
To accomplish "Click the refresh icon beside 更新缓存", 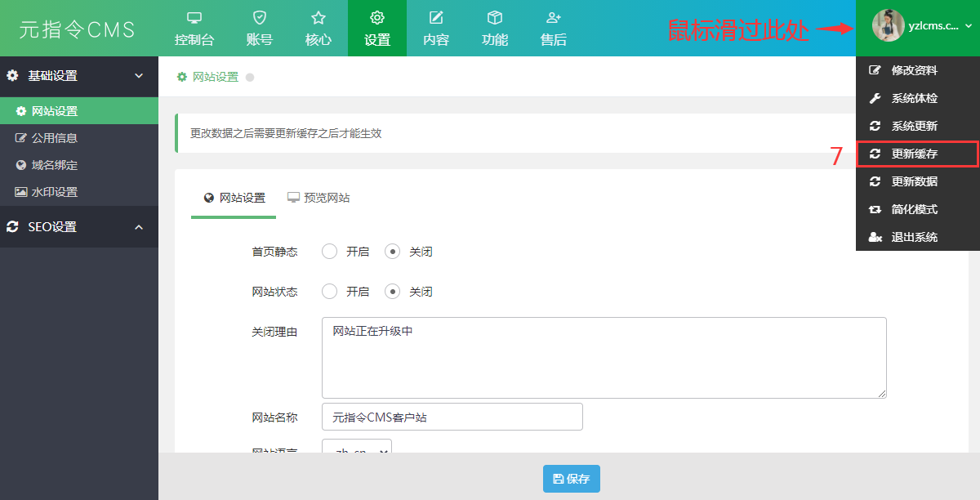I will tap(875, 154).
